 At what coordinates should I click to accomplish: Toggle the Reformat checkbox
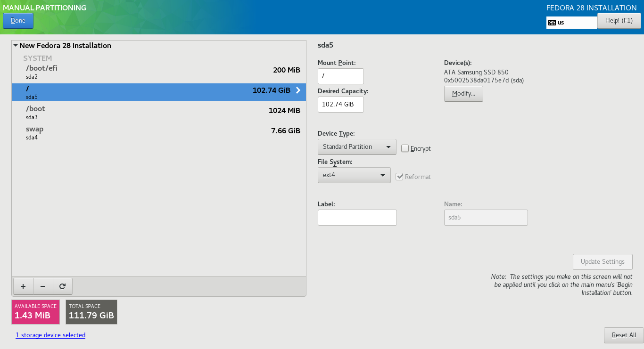coord(399,177)
